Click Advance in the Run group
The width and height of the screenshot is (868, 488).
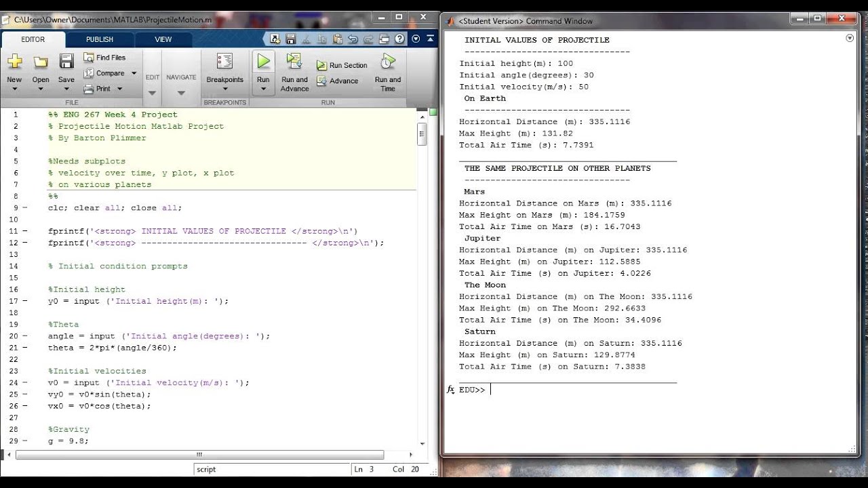(x=337, y=81)
